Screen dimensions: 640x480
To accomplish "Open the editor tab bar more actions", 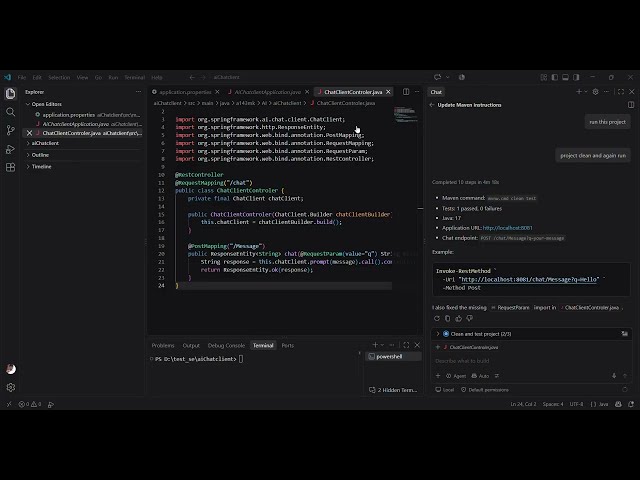I will click(x=417, y=92).
